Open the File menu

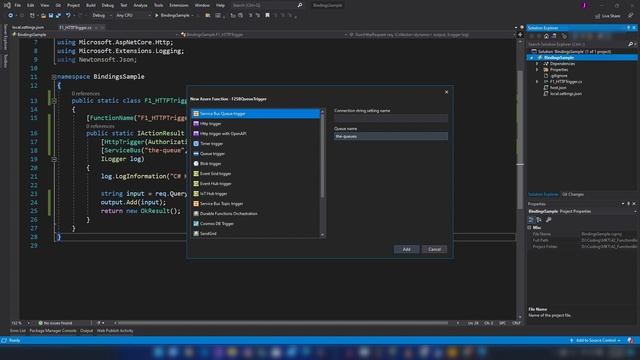click(18, 5)
